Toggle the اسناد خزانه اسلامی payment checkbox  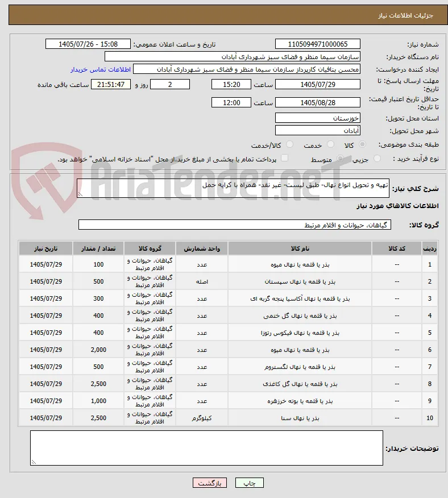[x=285, y=158]
